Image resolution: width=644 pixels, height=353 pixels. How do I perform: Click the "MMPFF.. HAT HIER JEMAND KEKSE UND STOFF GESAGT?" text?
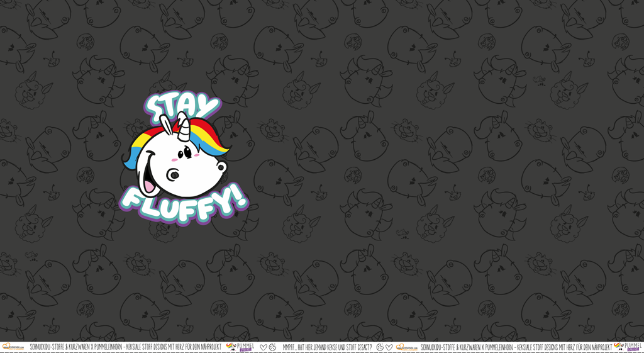pos(327,347)
